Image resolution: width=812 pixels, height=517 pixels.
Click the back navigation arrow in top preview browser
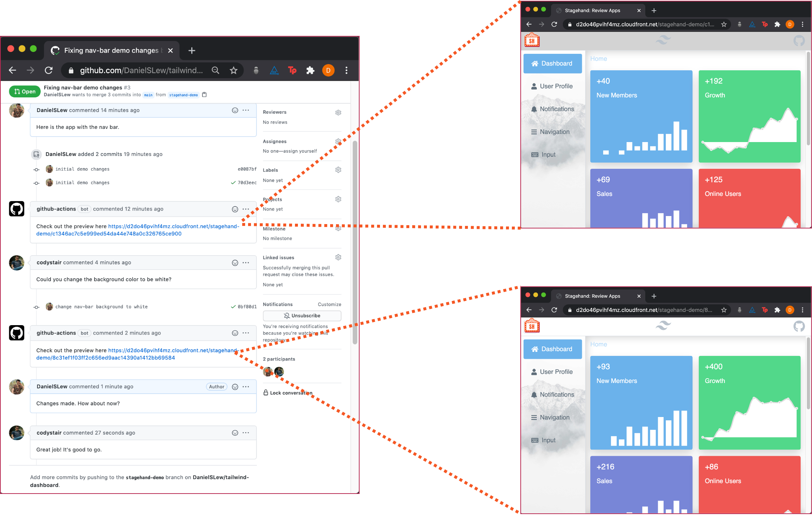(529, 24)
